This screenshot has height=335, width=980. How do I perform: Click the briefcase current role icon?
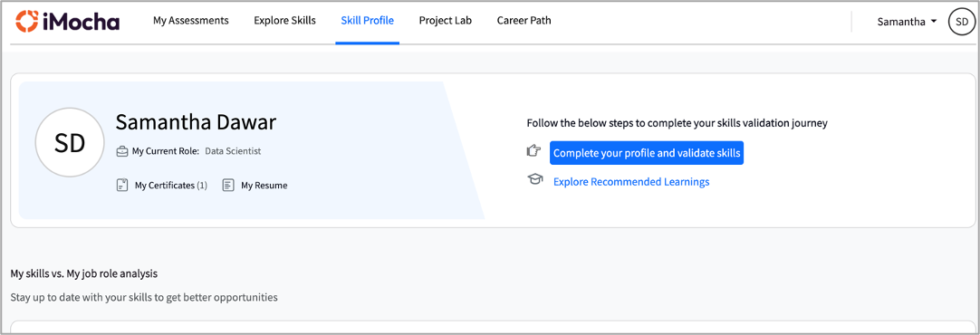(x=122, y=151)
